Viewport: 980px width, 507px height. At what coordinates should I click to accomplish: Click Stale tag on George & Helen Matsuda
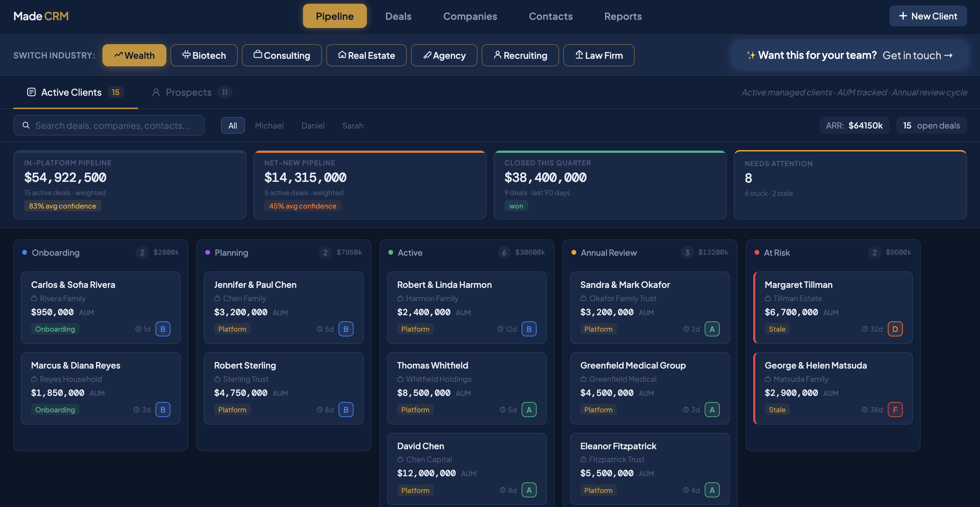click(x=777, y=410)
